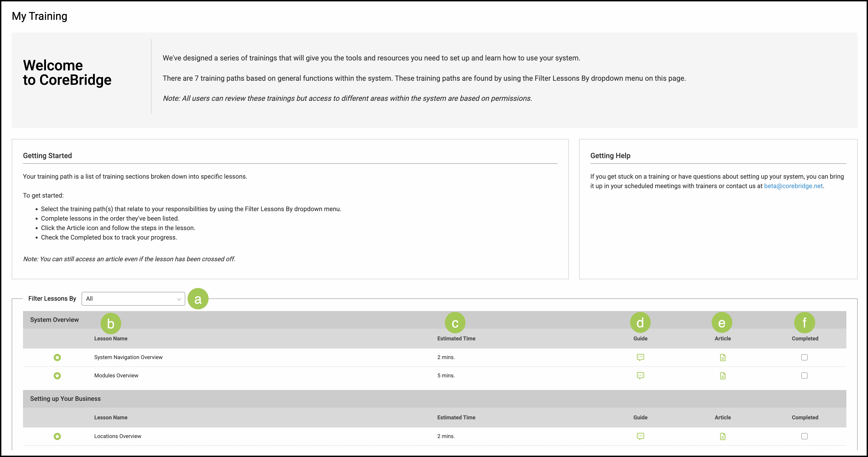Open Article icon for Modules Overview
The image size is (868, 457).
pyautogui.click(x=722, y=376)
